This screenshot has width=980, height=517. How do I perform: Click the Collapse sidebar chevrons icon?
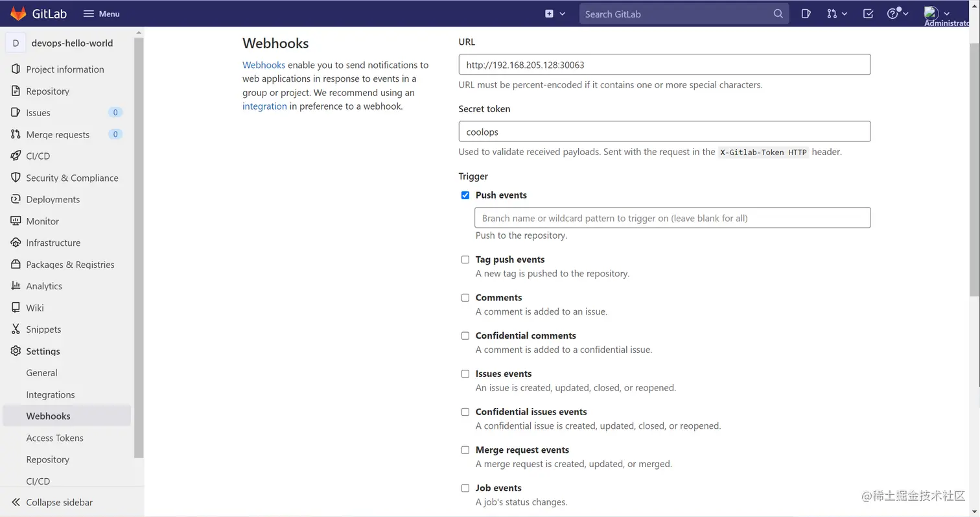(x=16, y=502)
